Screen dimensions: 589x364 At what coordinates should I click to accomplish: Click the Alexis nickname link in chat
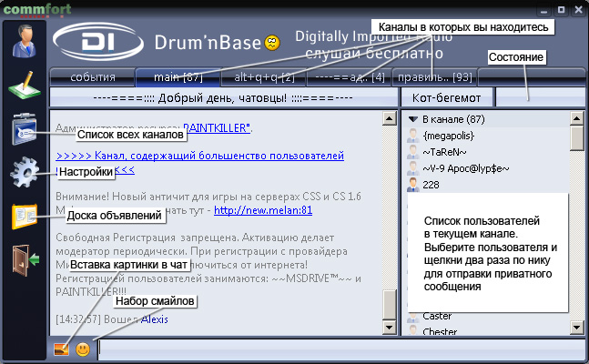click(154, 319)
